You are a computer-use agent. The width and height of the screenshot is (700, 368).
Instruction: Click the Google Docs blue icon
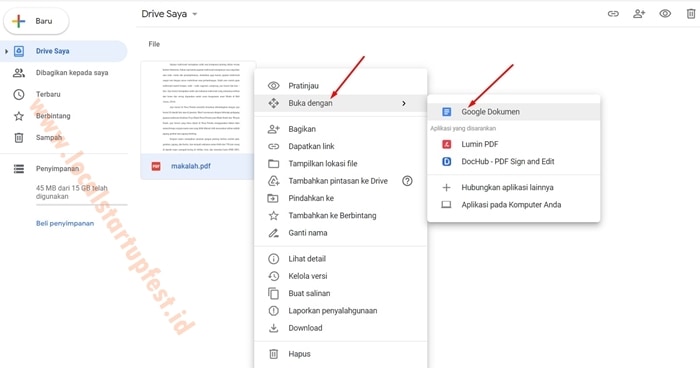pos(446,112)
